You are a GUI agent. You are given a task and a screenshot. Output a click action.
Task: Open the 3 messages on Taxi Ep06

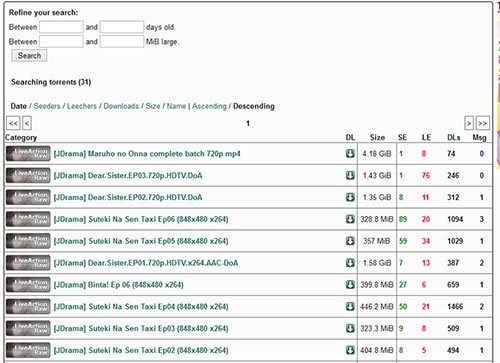482,219
